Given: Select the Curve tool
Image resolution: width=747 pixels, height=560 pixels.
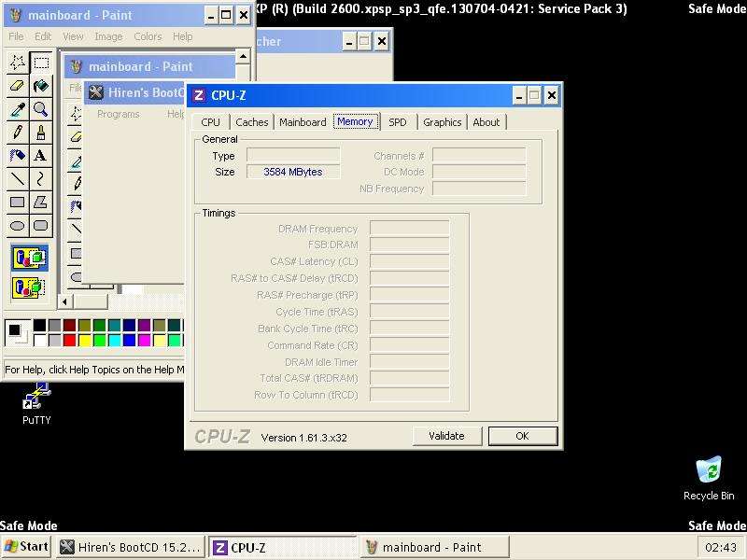Looking at the screenshot, I should (x=40, y=179).
